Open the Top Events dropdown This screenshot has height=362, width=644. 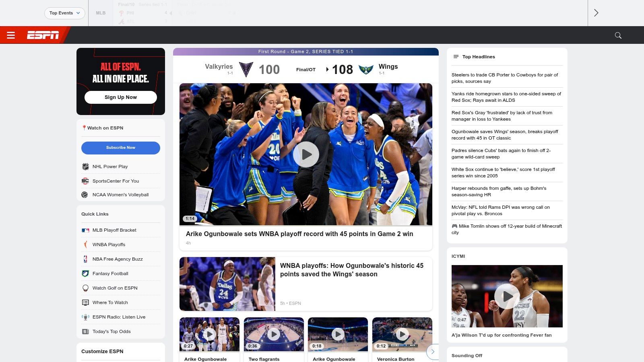click(65, 13)
